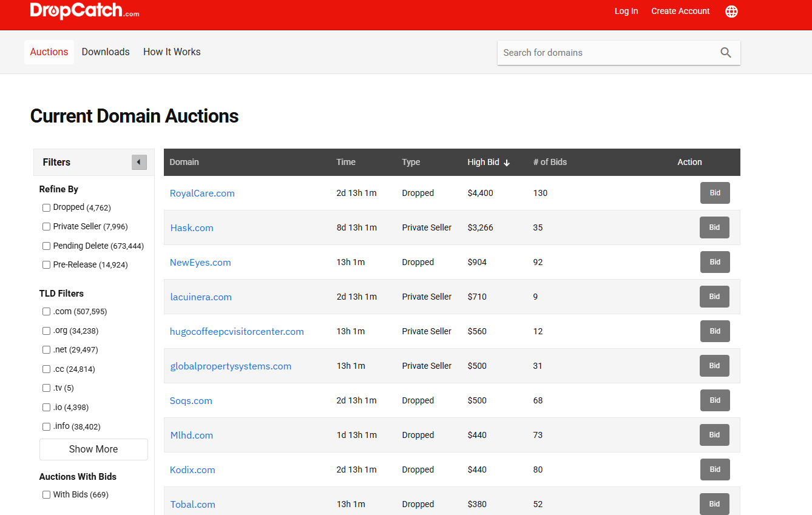This screenshot has height=515, width=812.
Task: Collapse the Filters panel arrow
Action: click(x=139, y=162)
